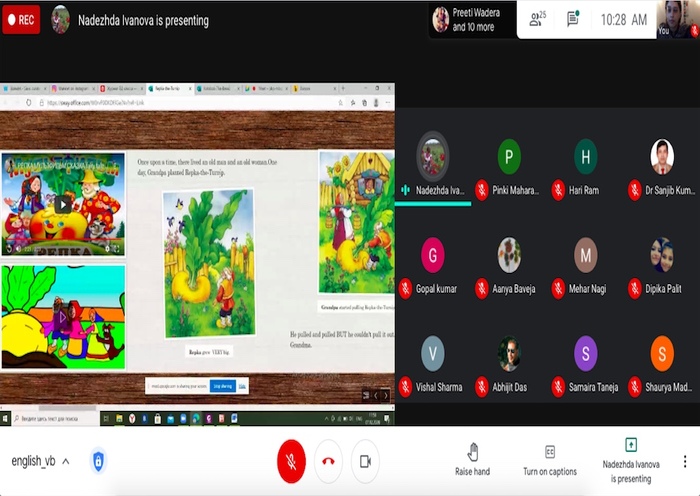Go to next Sway slide arrow

[x=386, y=395]
